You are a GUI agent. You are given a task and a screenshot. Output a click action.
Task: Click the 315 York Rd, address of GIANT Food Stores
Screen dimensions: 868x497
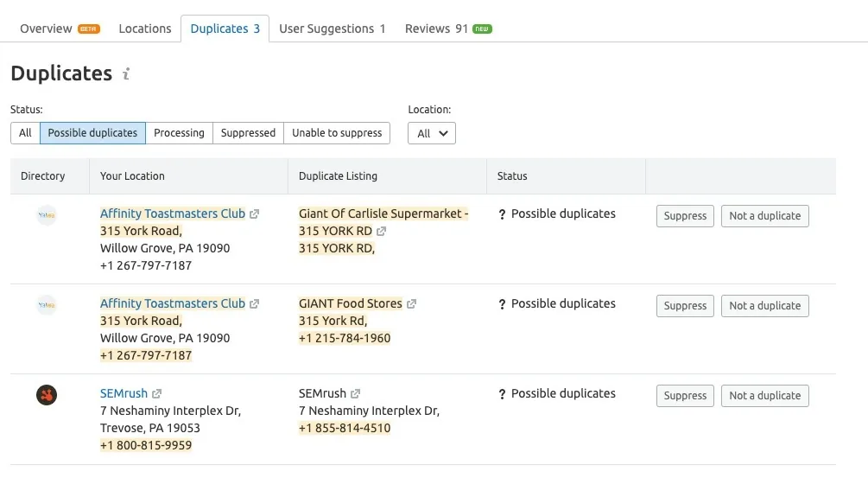pyautogui.click(x=333, y=321)
